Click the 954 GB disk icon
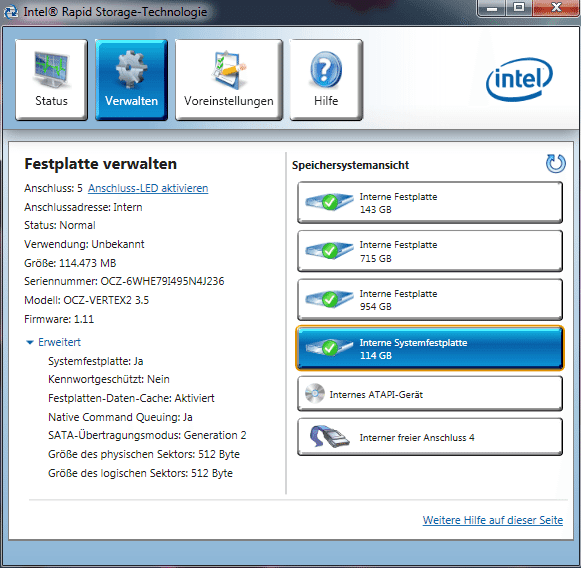Screen dimensions: 581x568 tap(329, 299)
